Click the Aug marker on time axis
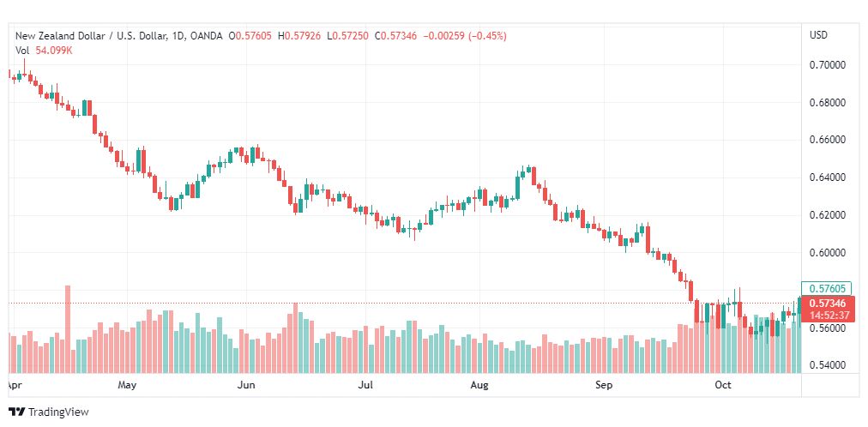 point(479,385)
